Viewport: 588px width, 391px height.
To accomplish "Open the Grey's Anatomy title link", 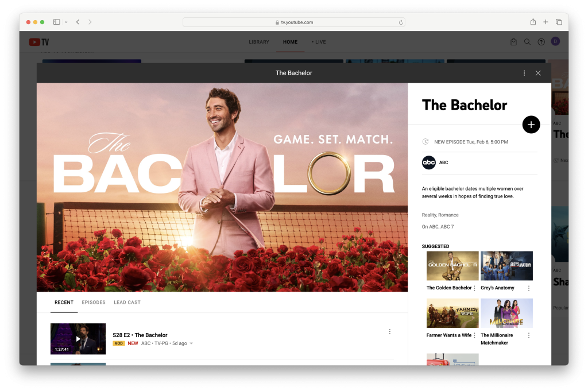I will tap(497, 288).
